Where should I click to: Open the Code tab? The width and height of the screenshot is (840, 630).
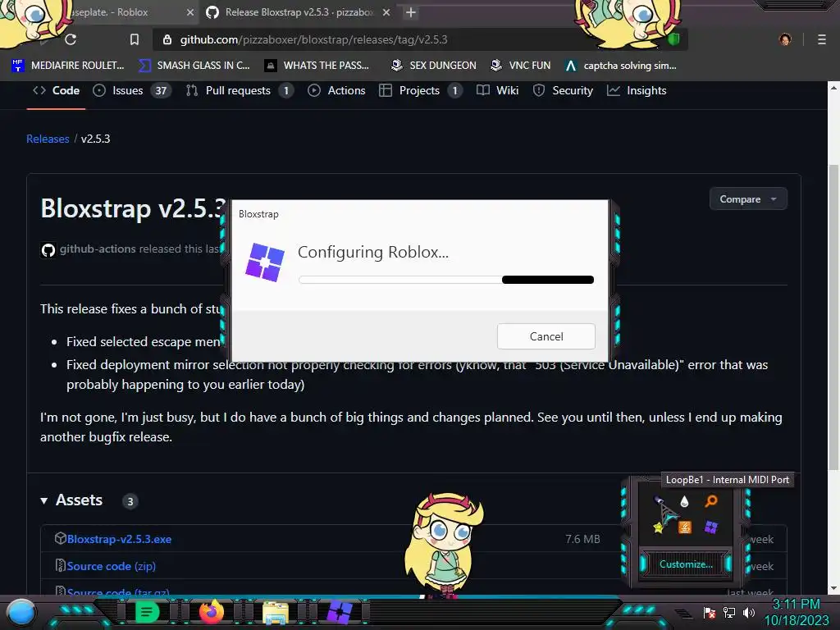click(57, 90)
